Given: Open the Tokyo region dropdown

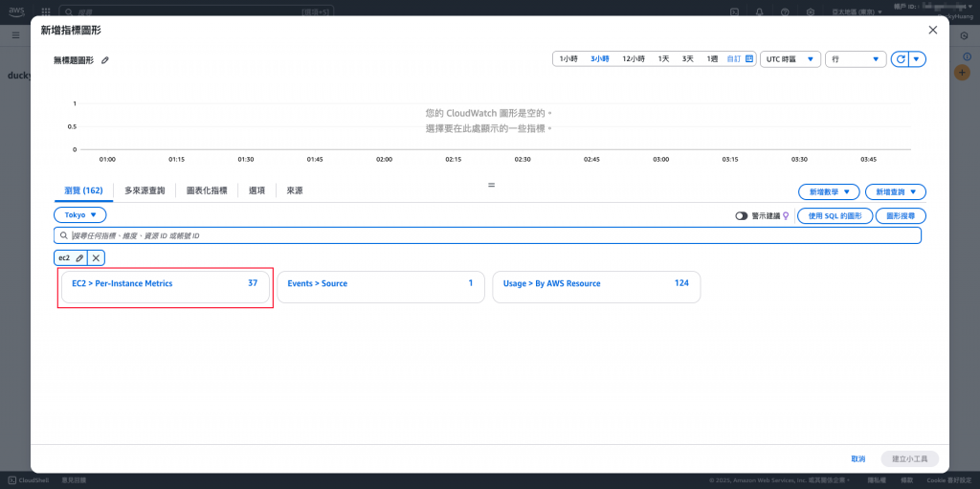Looking at the screenshot, I should pos(80,214).
